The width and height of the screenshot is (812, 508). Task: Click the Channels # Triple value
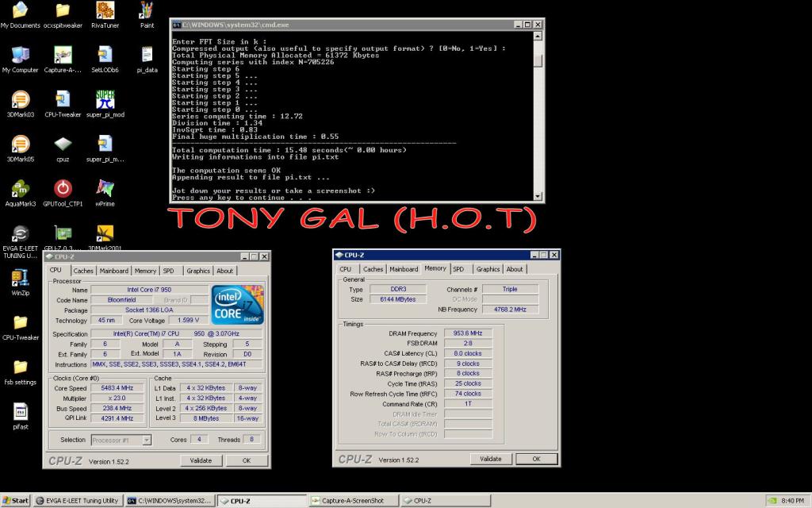point(510,289)
